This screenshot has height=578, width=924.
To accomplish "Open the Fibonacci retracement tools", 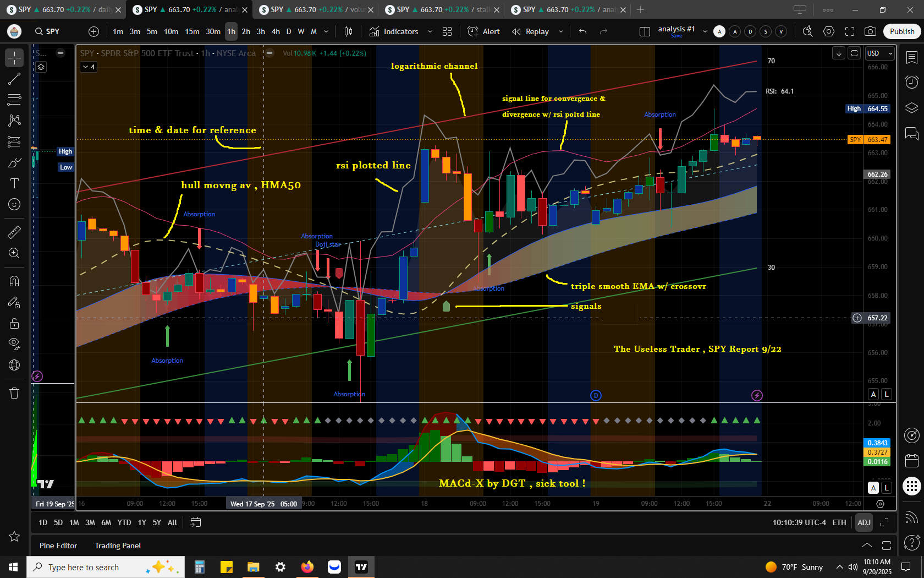I will tap(14, 100).
